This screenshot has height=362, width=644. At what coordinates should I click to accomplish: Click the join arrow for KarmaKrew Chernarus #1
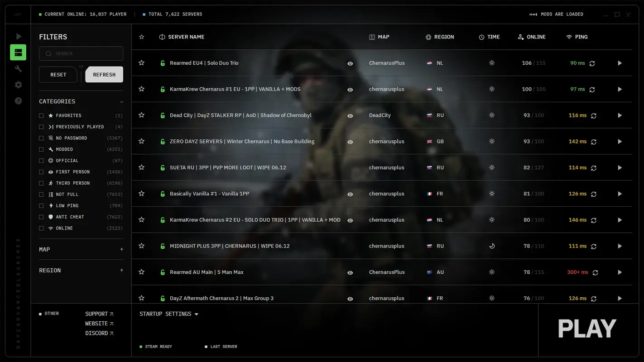pyautogui.click(x=620, y=89)
